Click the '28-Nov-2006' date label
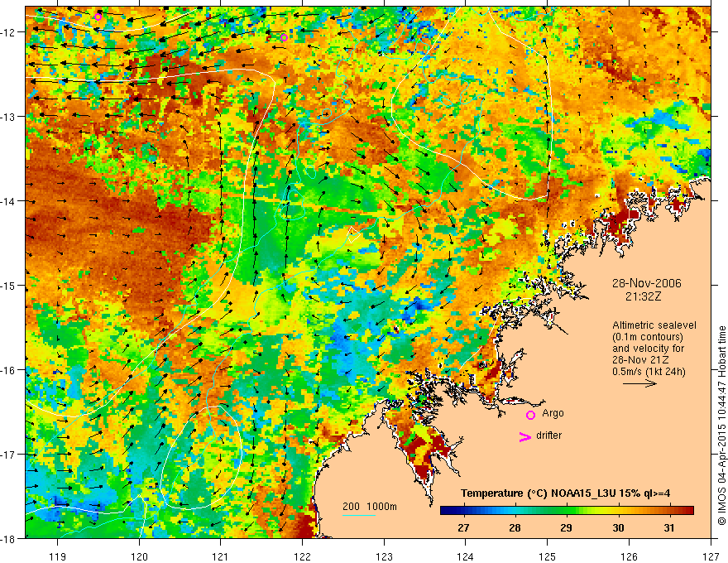The height and width of the screenshot is (563, 728). (x=647, y=283)
